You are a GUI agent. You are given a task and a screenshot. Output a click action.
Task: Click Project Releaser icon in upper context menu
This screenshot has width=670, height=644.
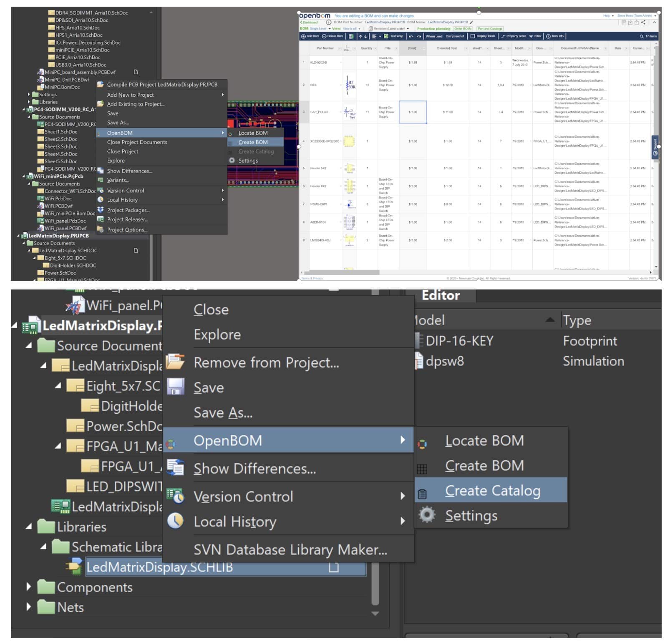coord(101,219)
